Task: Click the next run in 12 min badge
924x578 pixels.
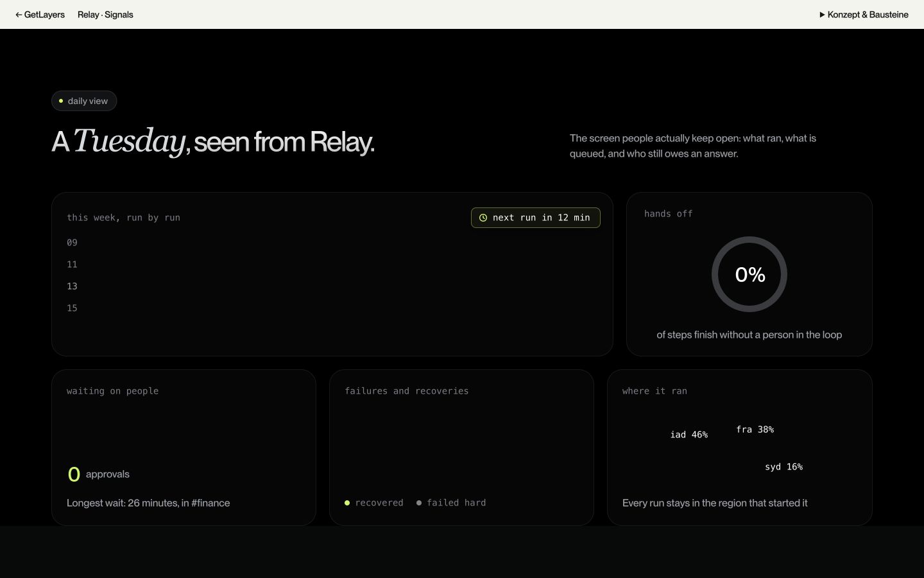Action: coord(535,218)
